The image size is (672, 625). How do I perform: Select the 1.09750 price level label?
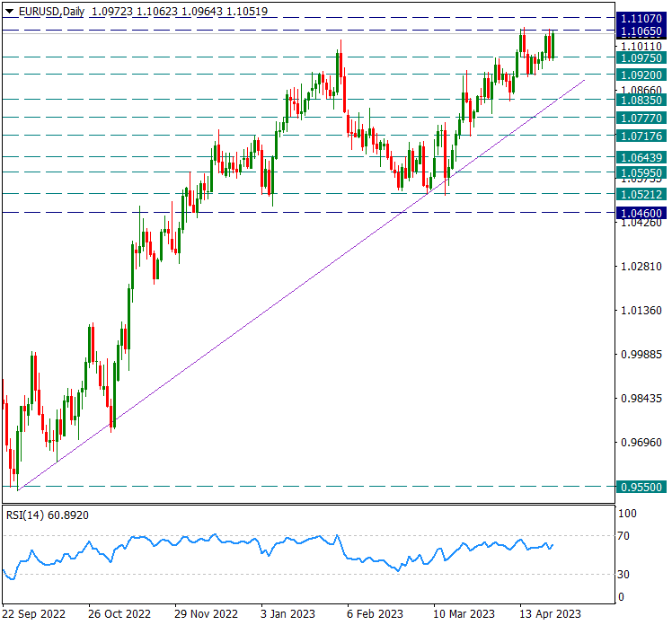pyautogui.click(x=641, y=57)
